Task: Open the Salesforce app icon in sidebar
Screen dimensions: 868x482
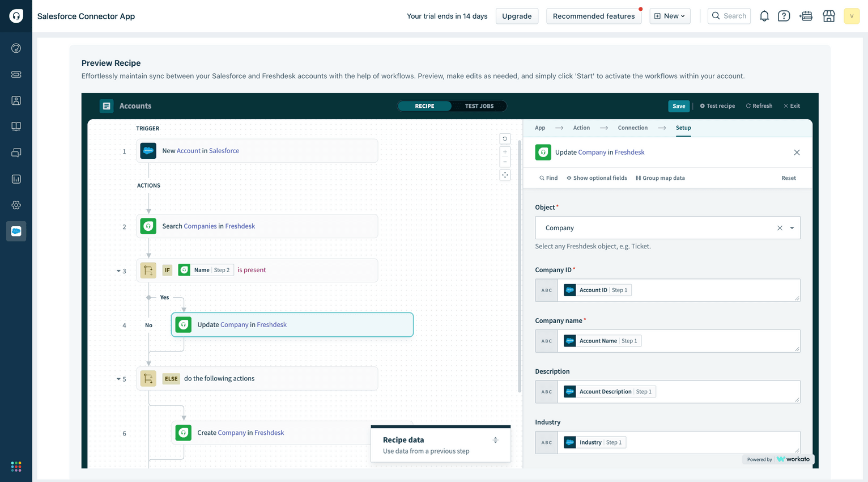Action: [16, 231]
